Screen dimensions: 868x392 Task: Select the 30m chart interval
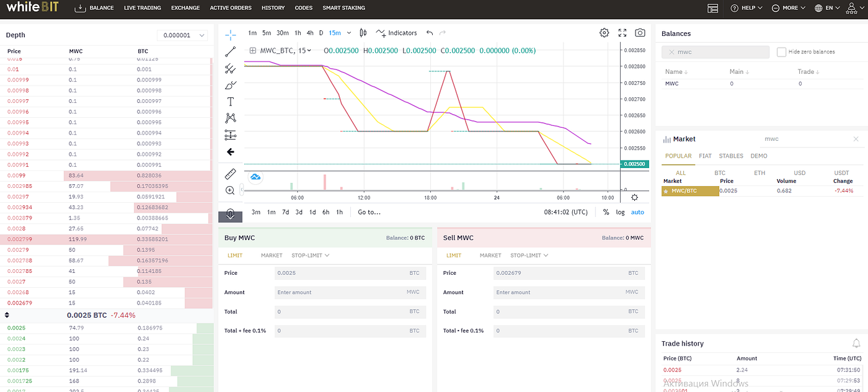coord(282,33)
